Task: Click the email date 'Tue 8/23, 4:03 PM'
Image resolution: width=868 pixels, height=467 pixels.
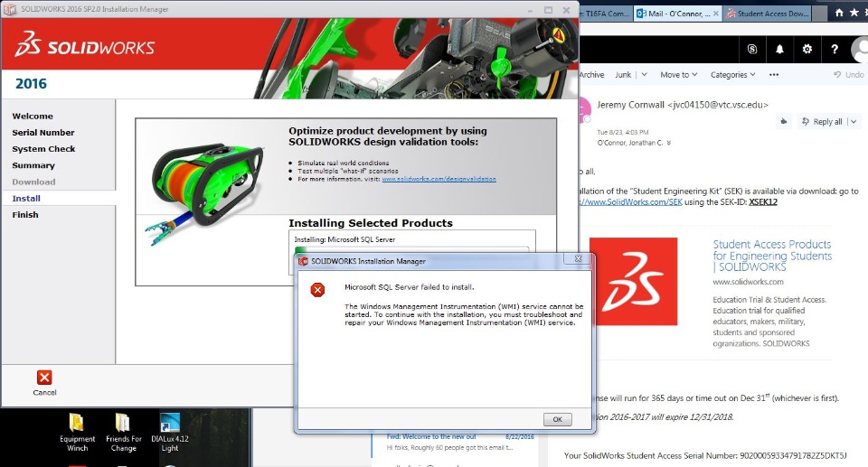Action: [x=623, y=132]
